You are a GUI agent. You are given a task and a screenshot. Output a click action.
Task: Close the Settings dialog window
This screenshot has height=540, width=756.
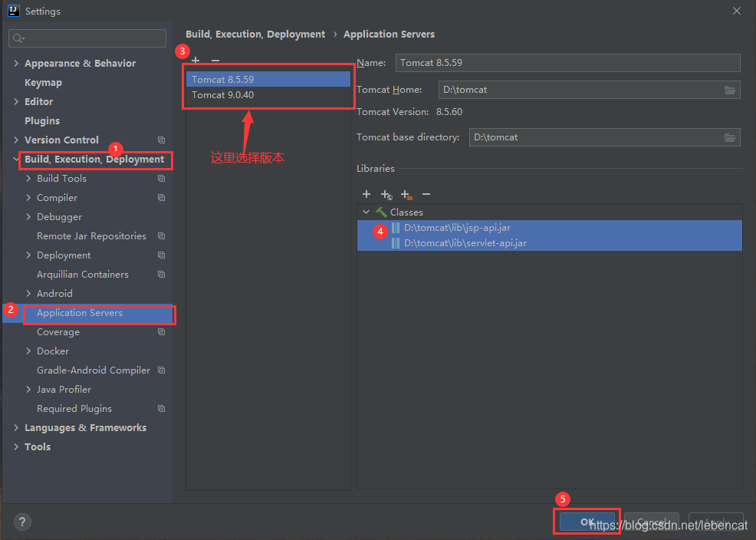737,11
